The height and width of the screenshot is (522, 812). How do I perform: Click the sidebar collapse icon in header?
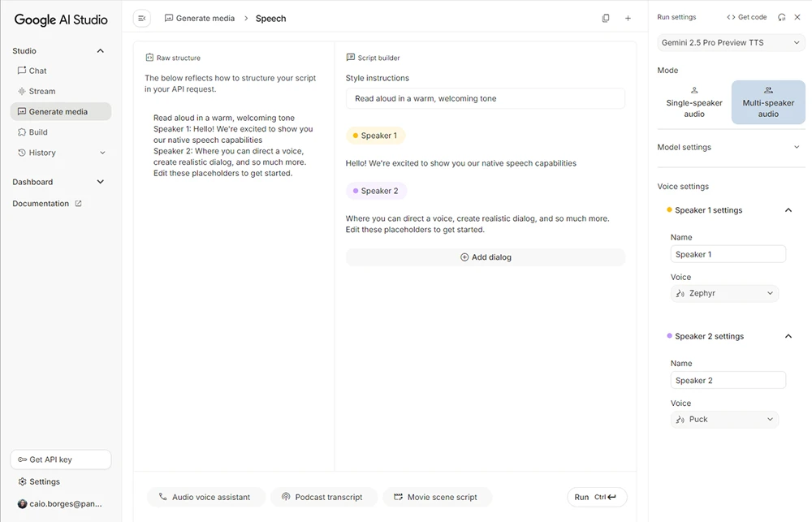tap(142, 18)
